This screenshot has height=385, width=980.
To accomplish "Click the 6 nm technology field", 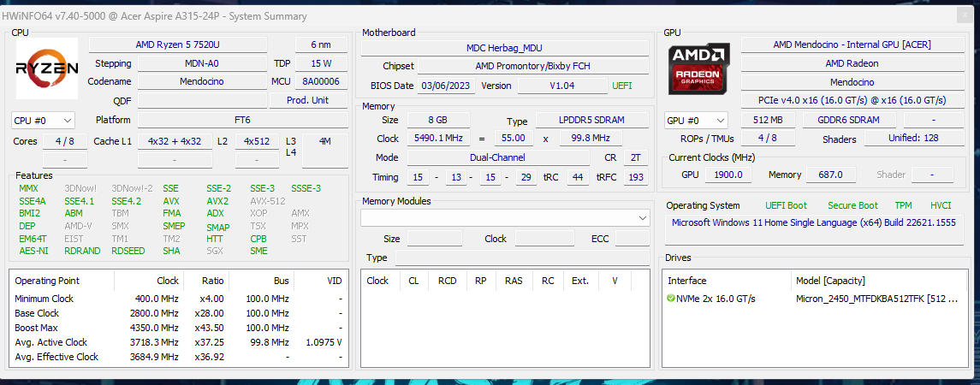I will (322, 45).
